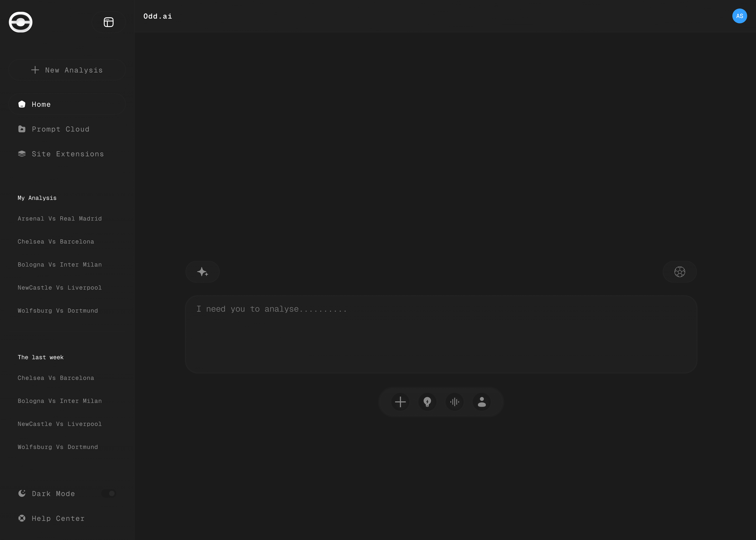Open Wolfsburg Vs Dortmund under The last week
The height and width of the screenshot is (540, 756).
tap(58, 447)
